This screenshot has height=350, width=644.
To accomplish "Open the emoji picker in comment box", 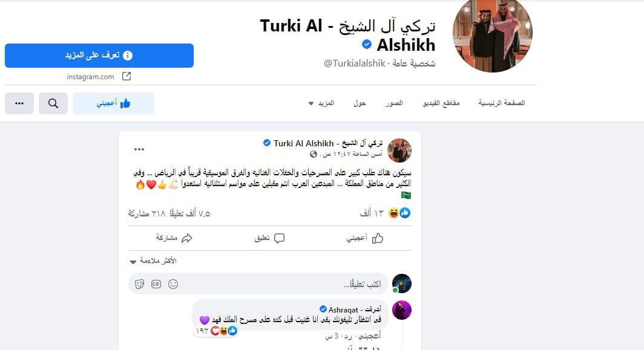I will (x=173, y=284).
